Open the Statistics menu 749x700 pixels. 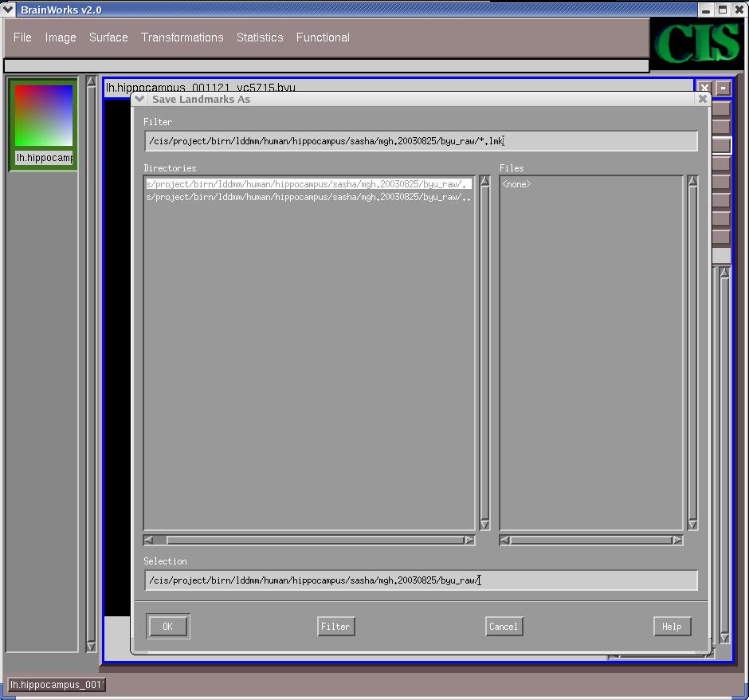tap(260, 37)
